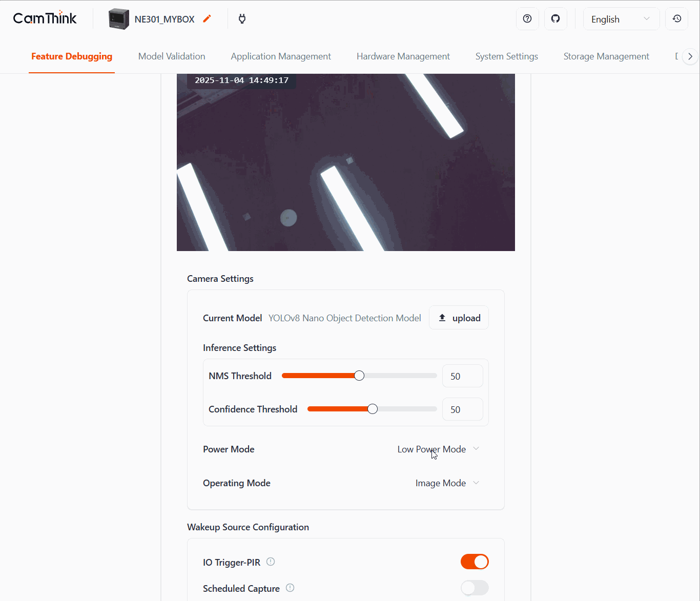Click the pencil icon to rename NE301_MYBOX
Viewport: 700px width, 601px height.
[x=207, y=19]
